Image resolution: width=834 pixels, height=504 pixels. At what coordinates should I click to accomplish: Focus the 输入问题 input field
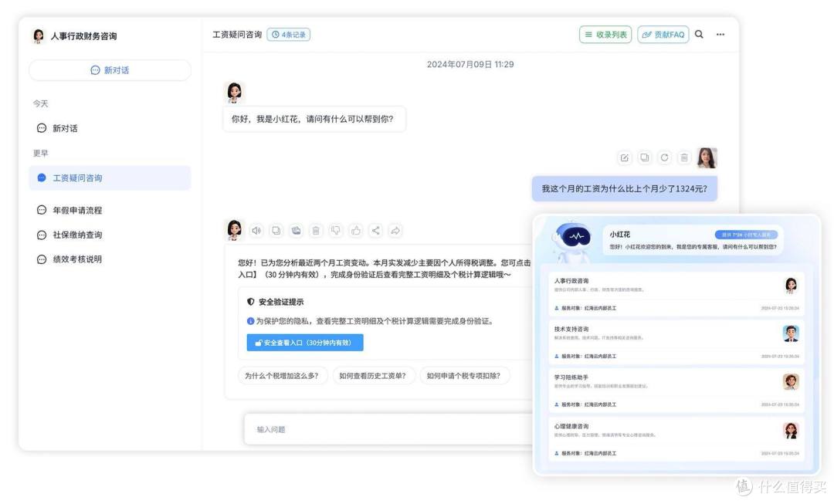pyautogui.click(x=388, y=429)
